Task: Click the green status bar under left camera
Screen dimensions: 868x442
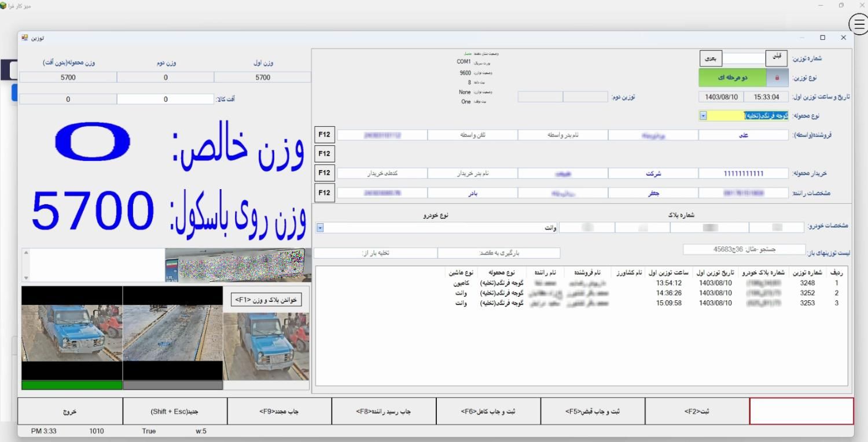Action: (x=72, y=385)
